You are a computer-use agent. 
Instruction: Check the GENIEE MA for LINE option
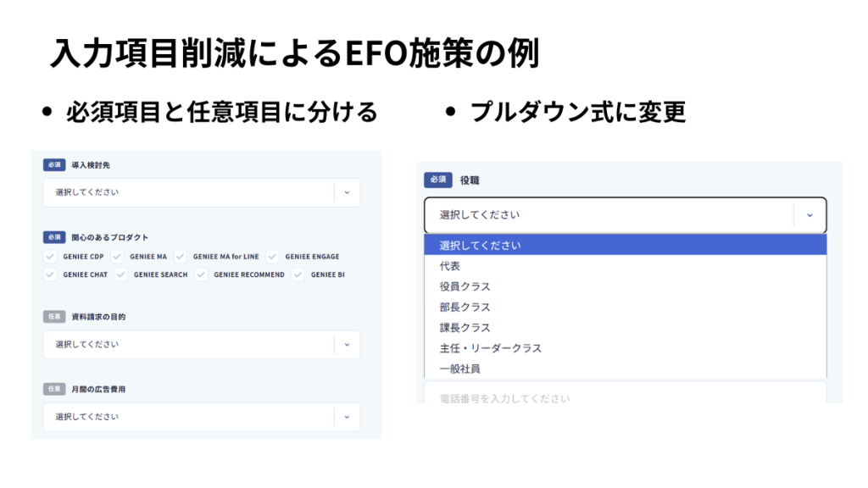181,256
